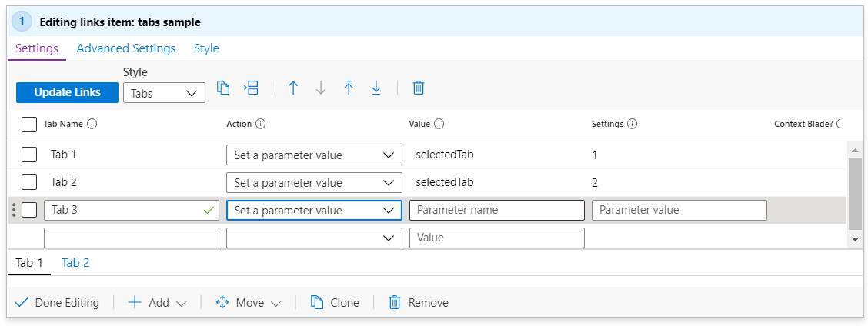Click the scrollbar up arrow
Screen dimensions: 868x329
(855, 150)
